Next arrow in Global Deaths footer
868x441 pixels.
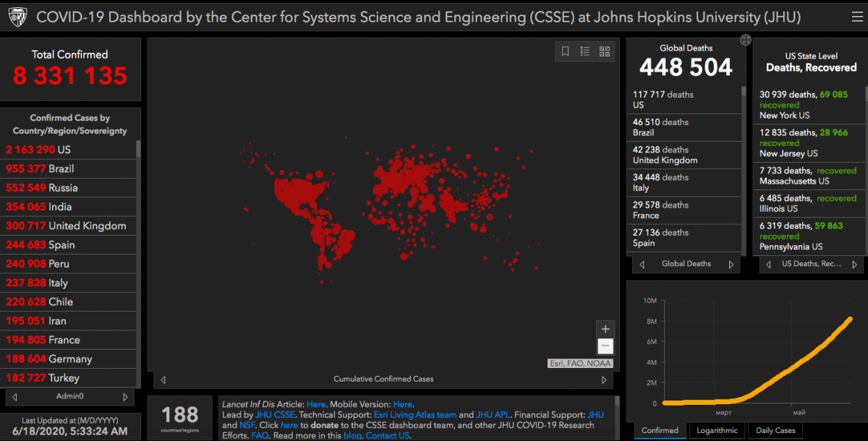click(x=731, y=265)
